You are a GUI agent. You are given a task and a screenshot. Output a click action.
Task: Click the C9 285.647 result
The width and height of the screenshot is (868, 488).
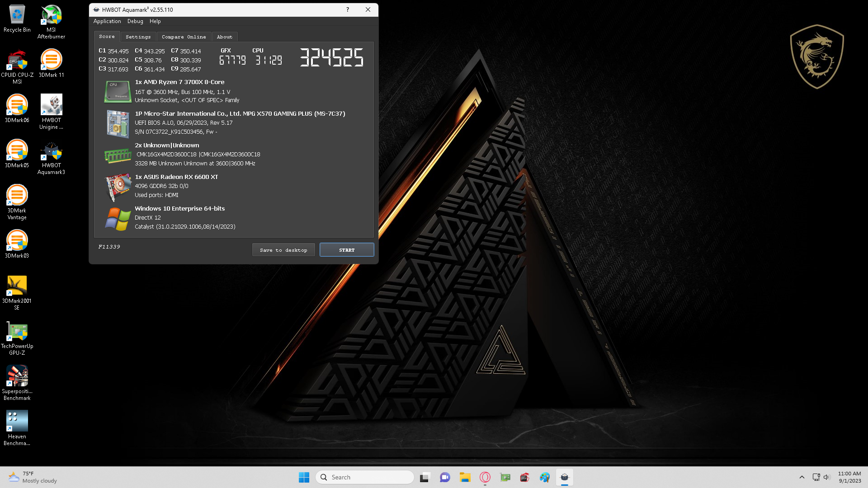[186, 69]
